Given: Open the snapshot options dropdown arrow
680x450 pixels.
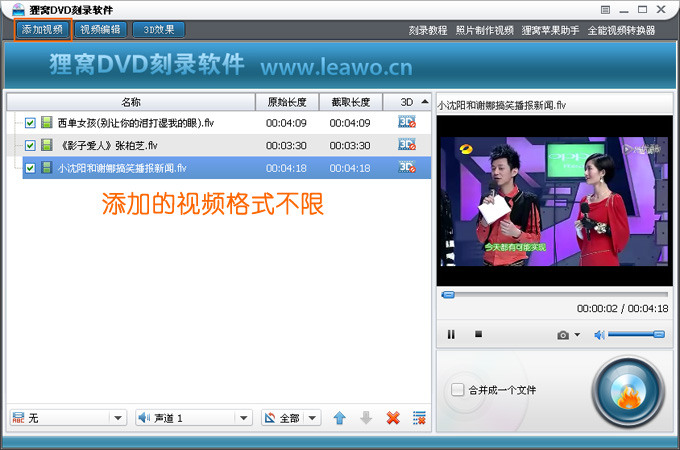Looking at the screenshot, I should coord(577,335).
